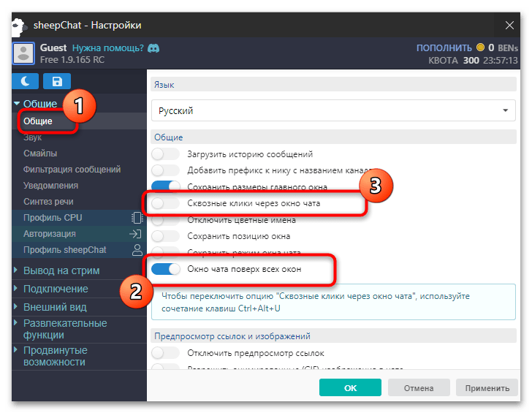
Task: Click Free 1.9.165 RC version text
Action: coord(72,60)
